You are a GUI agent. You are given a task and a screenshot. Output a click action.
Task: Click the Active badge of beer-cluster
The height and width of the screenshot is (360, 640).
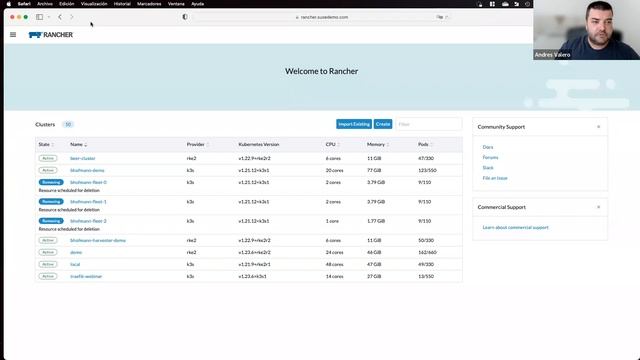pyautogui.click(x=48, y=158)
